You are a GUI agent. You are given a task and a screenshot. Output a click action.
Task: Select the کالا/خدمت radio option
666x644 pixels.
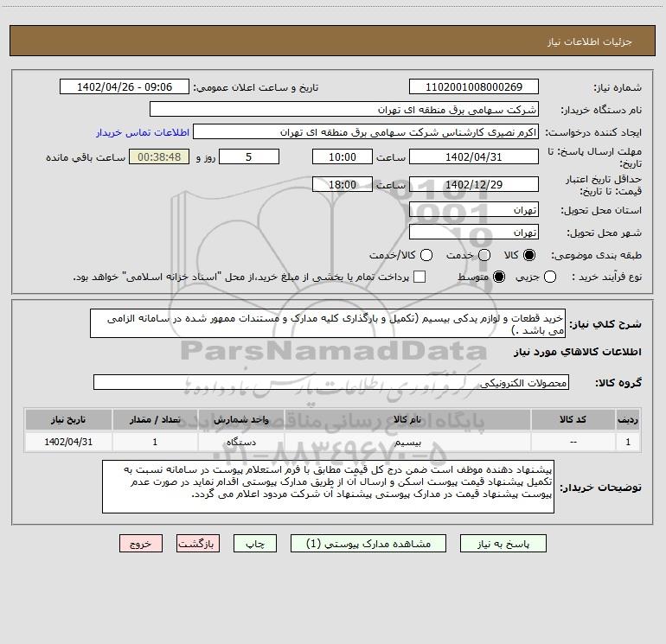click(x=426, y=255)
